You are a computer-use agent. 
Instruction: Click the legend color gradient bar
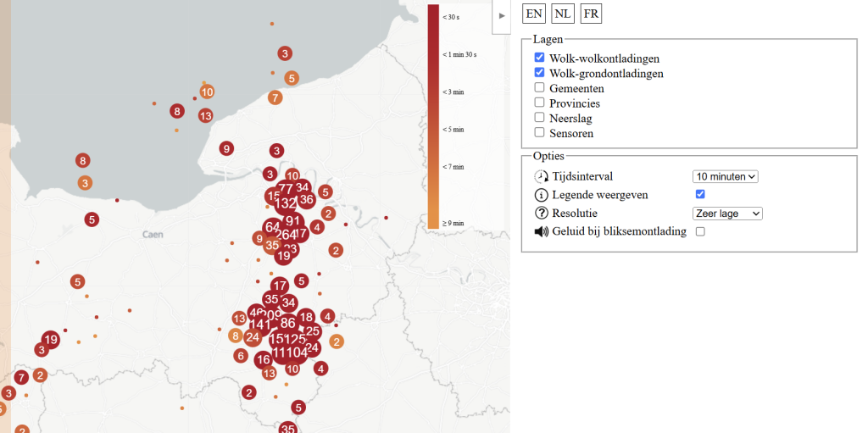[x=433, y=117]
